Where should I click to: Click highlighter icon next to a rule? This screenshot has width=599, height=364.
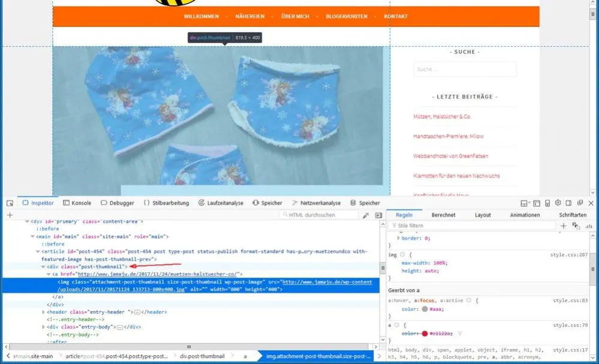tap(396, 325)
